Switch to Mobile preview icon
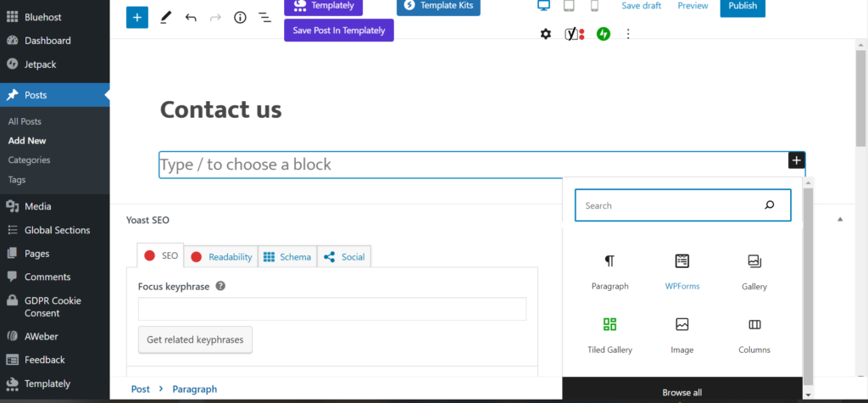The height and width of the screenshot is (403, 868). coord(594,6)
